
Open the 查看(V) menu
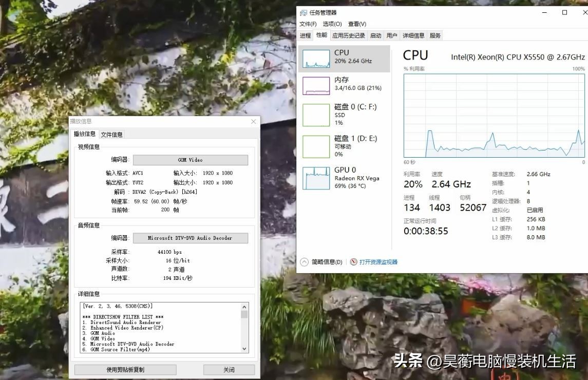pos(357,24)
